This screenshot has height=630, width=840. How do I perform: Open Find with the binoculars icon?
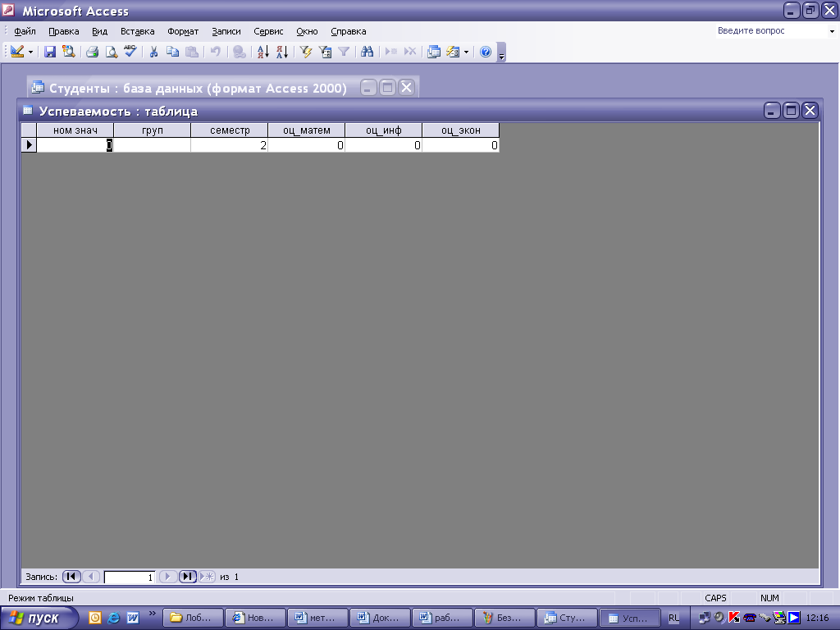pos(367,52)
